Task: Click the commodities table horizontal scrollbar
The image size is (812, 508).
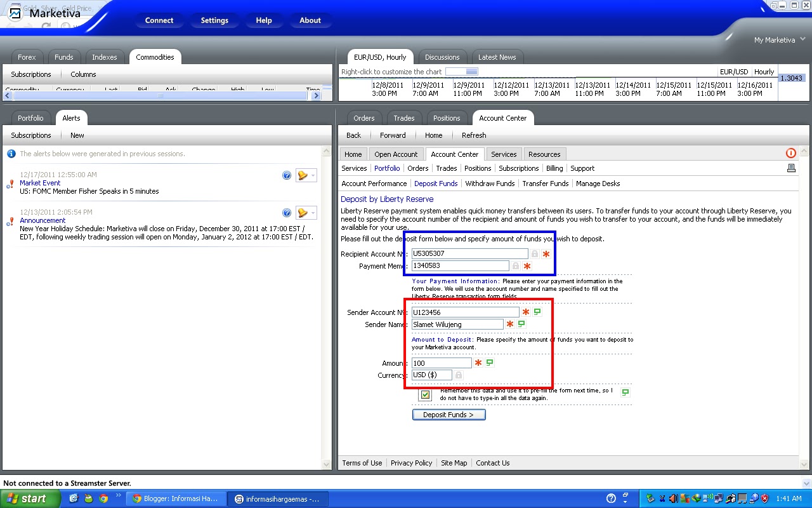Action: pos(161,96)
